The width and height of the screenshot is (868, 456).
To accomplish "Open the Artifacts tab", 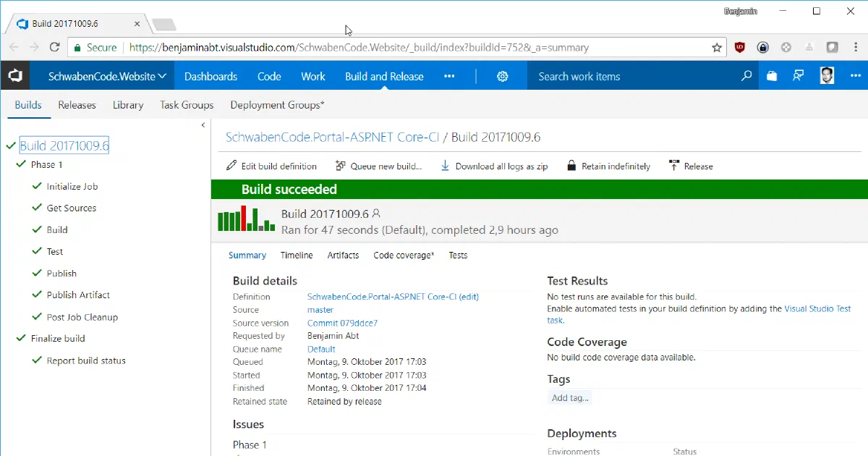I will click(343, 255).
